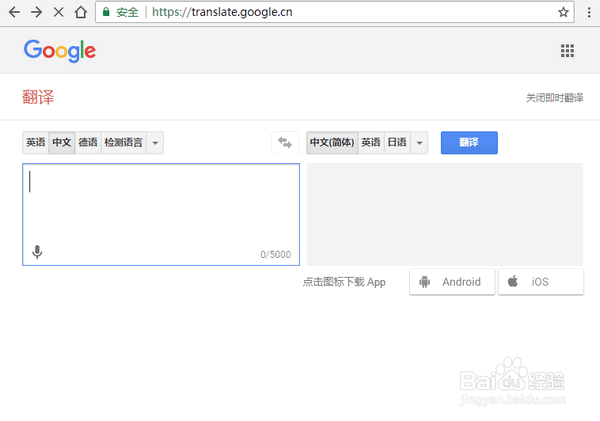Click the Google logo
Image resolution: width=600 pixels, height=421 pixels.
[60, 51]
